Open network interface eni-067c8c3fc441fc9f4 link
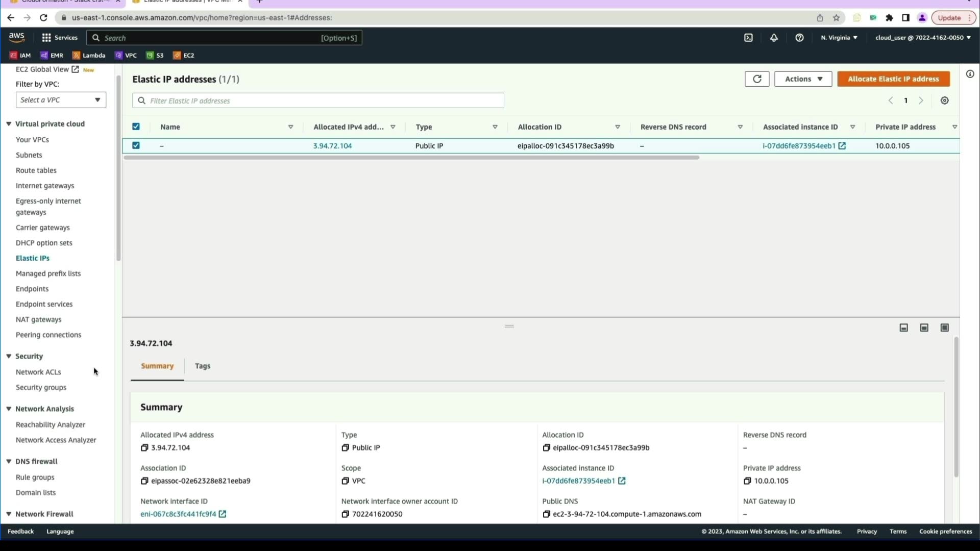 [178, 514]
